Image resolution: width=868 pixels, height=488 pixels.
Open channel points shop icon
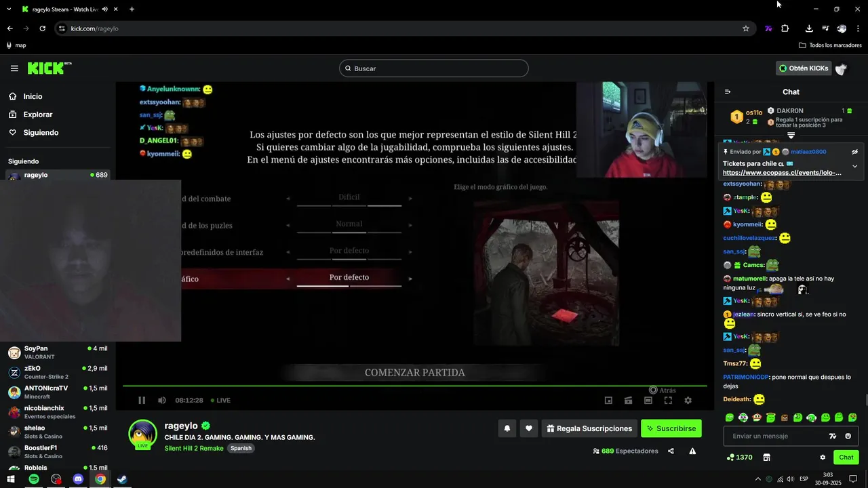[x=767, y=457]
